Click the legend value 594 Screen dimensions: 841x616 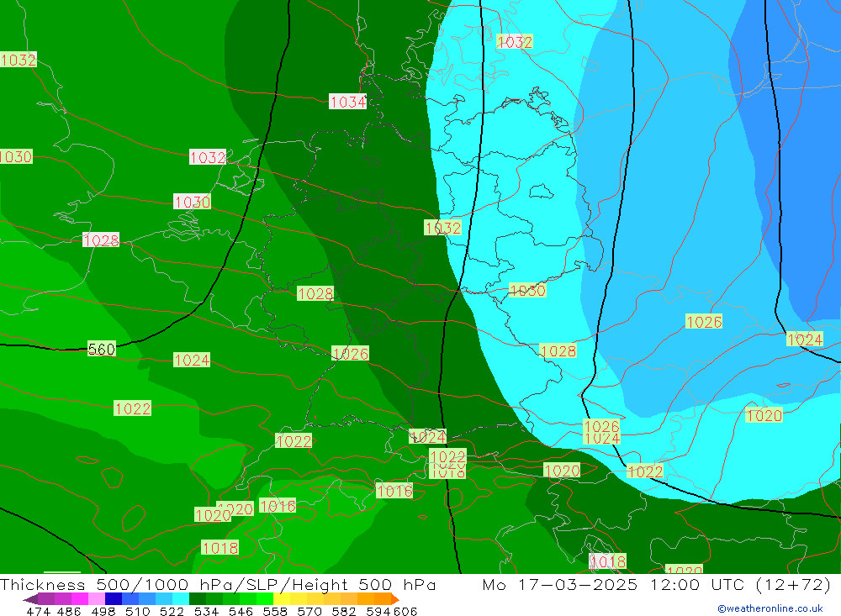point(378,611)
